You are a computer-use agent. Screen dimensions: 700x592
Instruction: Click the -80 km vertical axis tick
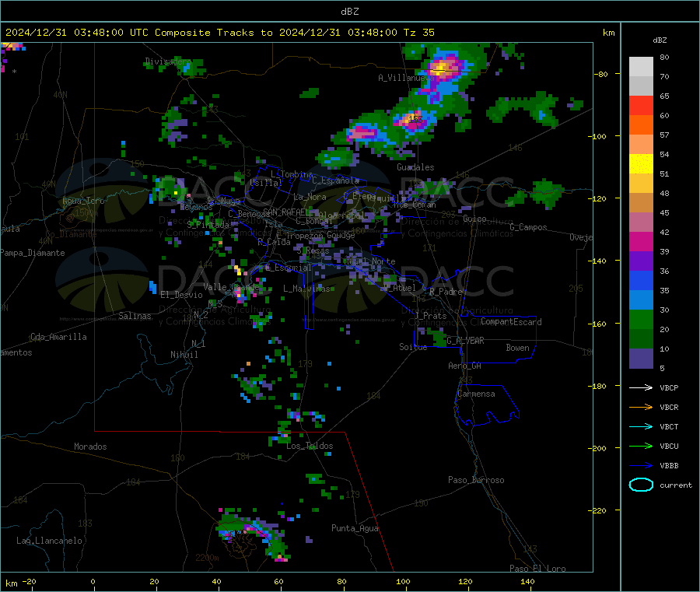601,74
